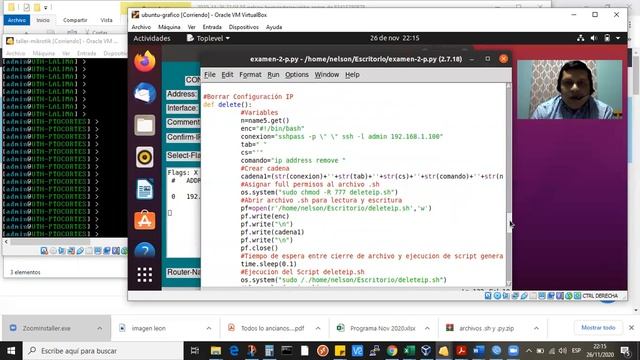Open IDLE Window menu

point(327,75)
